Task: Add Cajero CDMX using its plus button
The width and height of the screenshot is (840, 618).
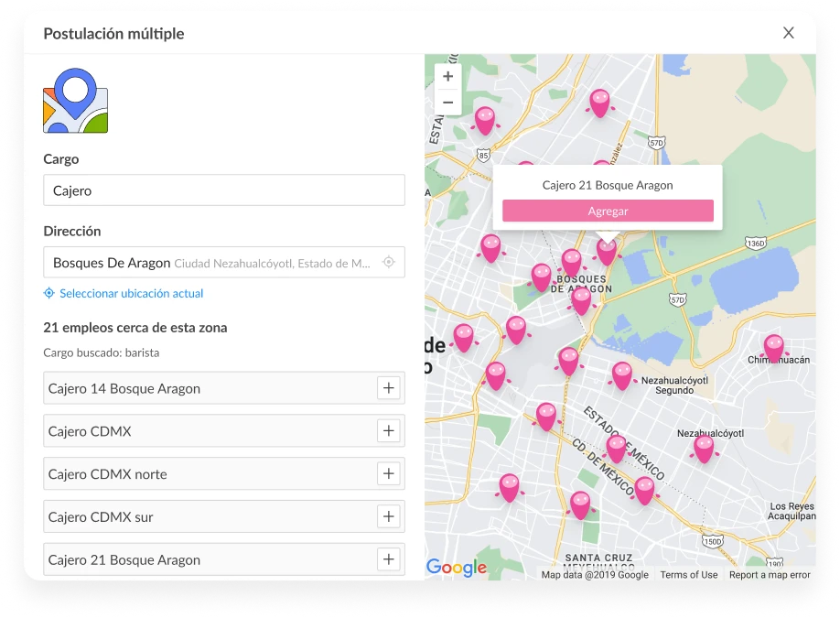Action: pos(389,431)
